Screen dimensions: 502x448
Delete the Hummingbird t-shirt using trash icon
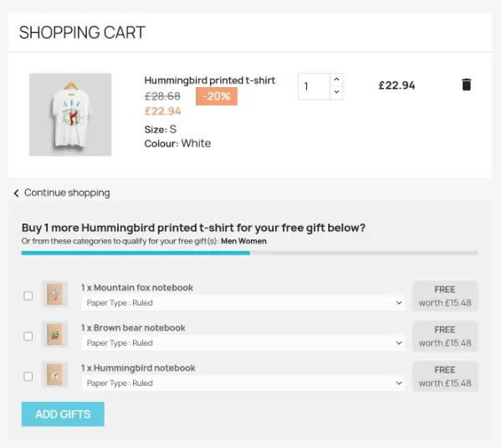(x=467, y=85)
